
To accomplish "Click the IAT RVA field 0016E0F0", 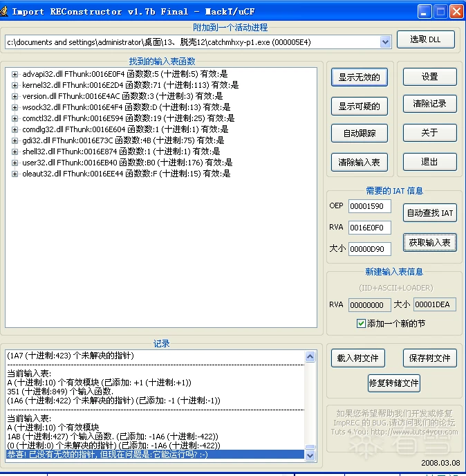I will pos(369,228).
